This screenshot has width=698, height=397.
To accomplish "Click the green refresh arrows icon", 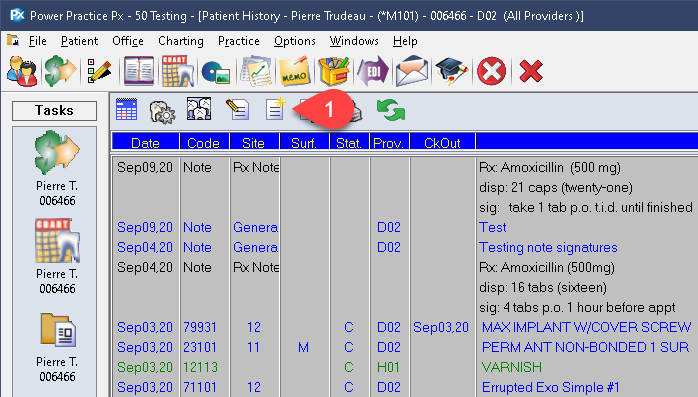I will pos(391,109).
